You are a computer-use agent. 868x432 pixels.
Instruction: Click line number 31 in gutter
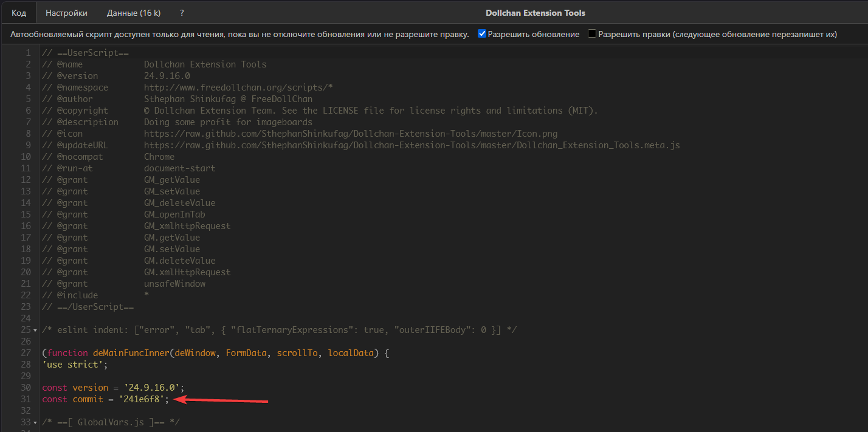(26, 399)
